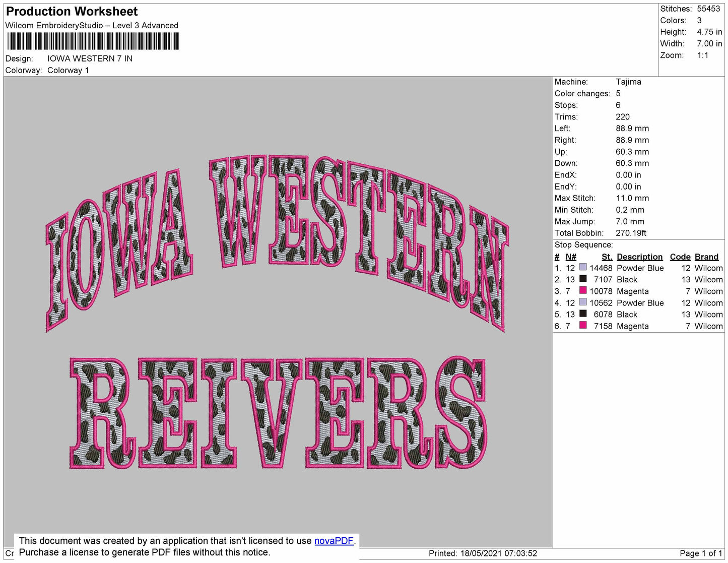Screen dimensions: 728x563
Task: Select the Black swatch in stop row 5
Action: click(583, 314)
